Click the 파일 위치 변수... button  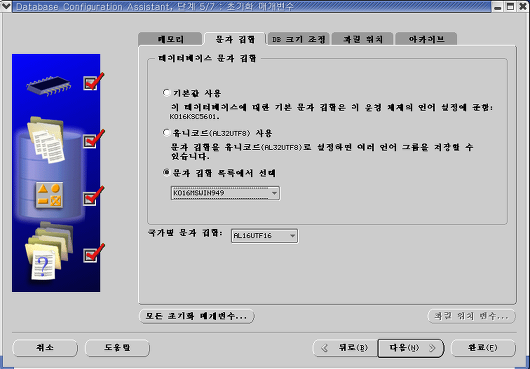coord(472,316)
